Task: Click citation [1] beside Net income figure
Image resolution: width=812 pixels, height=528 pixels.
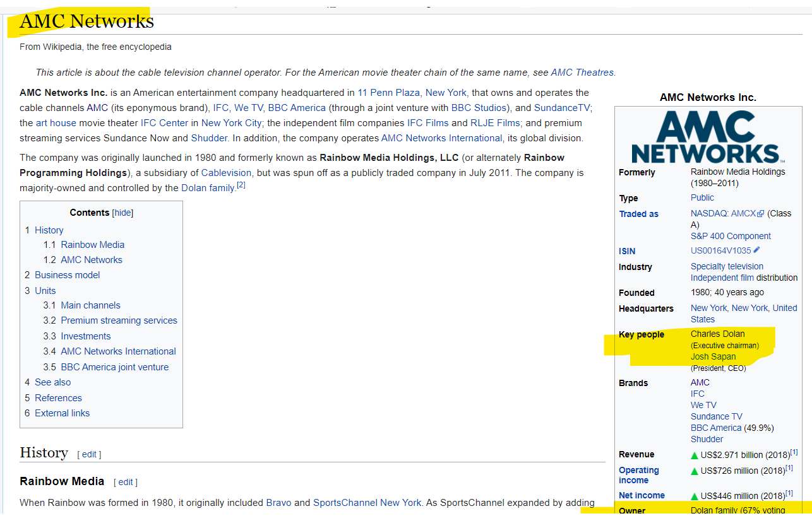Action: tap(789, 493)
